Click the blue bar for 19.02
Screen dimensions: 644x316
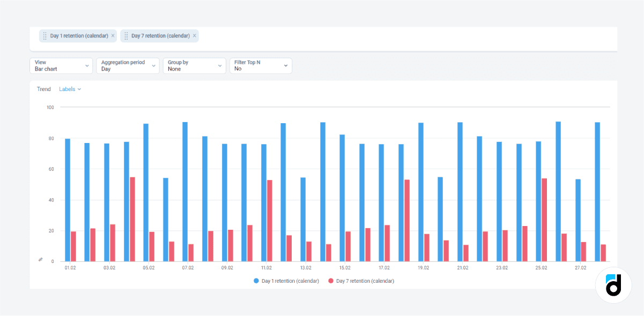[x=421, y=192]
